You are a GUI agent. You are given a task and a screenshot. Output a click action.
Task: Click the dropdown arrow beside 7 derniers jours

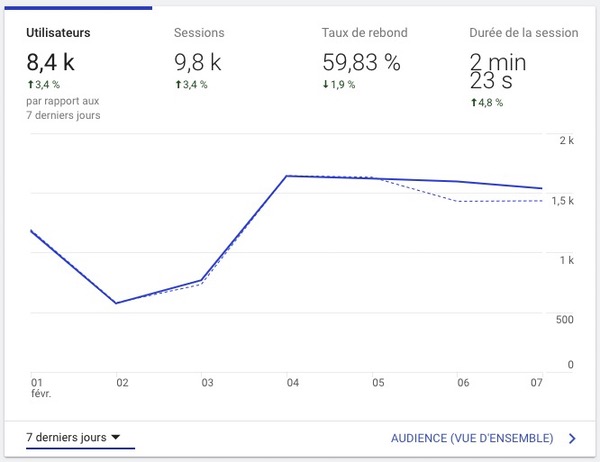(116, 437)
